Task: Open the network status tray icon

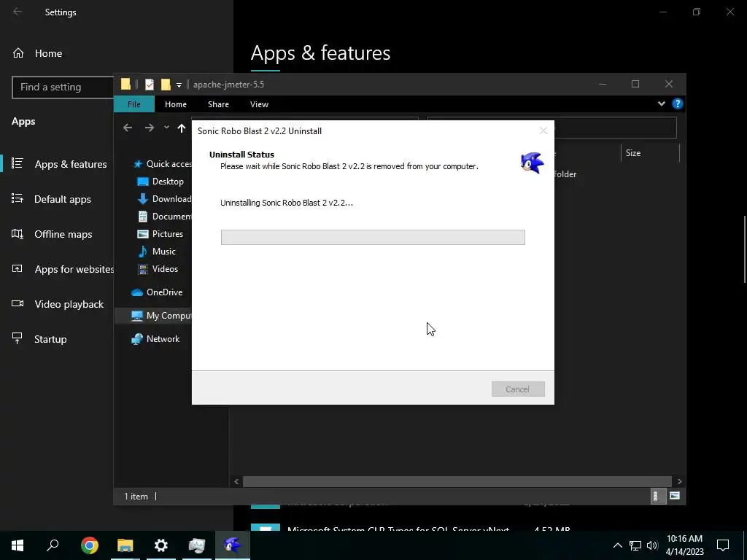Action: pos(635,545)
